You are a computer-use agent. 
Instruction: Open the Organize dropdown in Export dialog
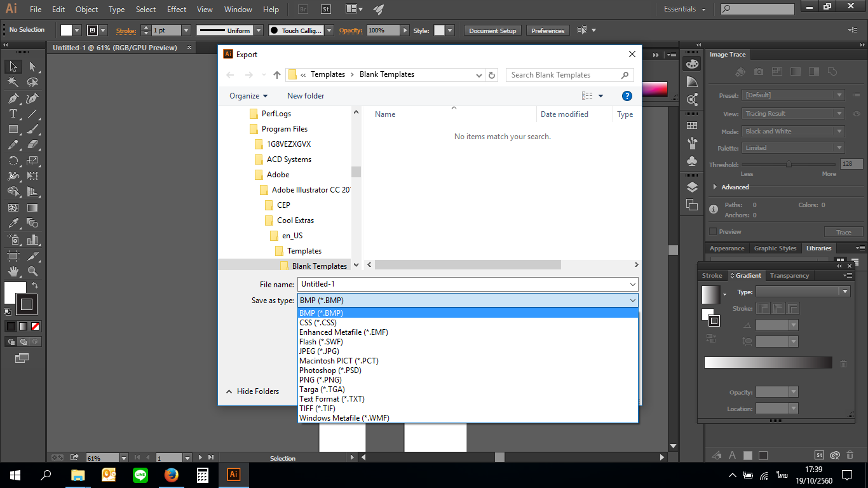pos(248,96)
